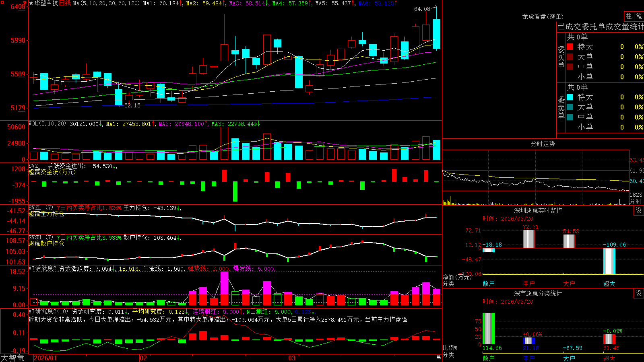
Task: Click 散户 category in 深市超赢分类统计 chart
Action: point(489,358)
